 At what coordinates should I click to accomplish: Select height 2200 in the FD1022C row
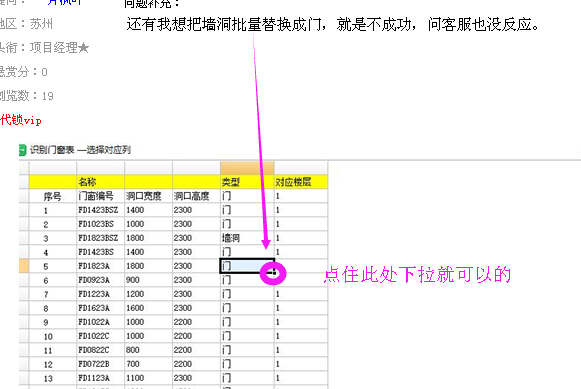pyautogui.click(x=196, y=336)
